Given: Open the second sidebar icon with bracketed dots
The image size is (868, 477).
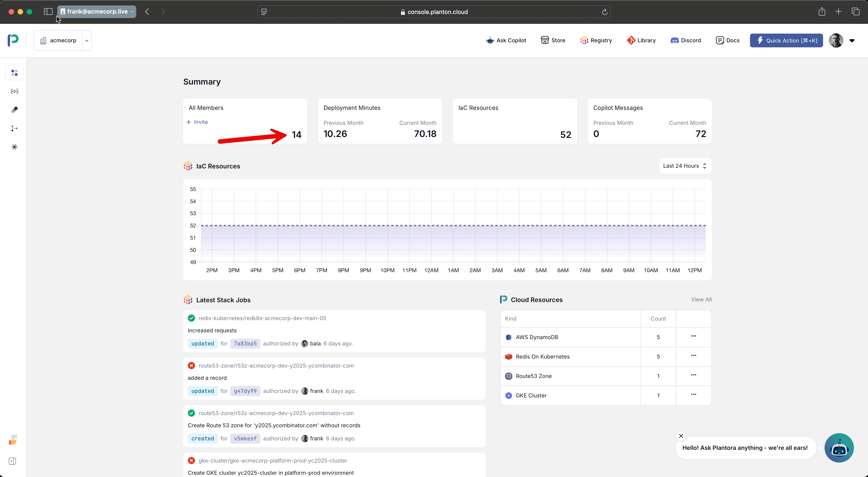Looking at the screenshot, I should click(x=14, y=91).
